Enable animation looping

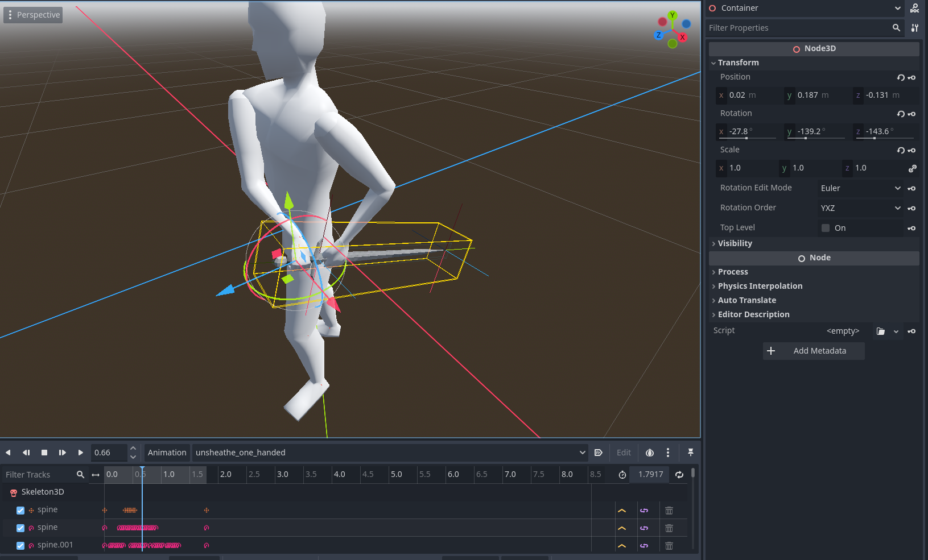(x=679, y=474)
